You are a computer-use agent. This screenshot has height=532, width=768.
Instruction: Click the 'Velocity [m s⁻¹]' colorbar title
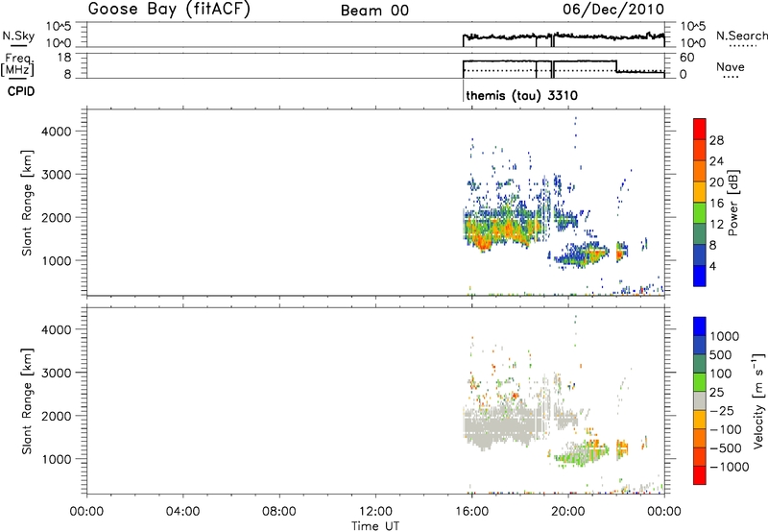click(758, 400)
